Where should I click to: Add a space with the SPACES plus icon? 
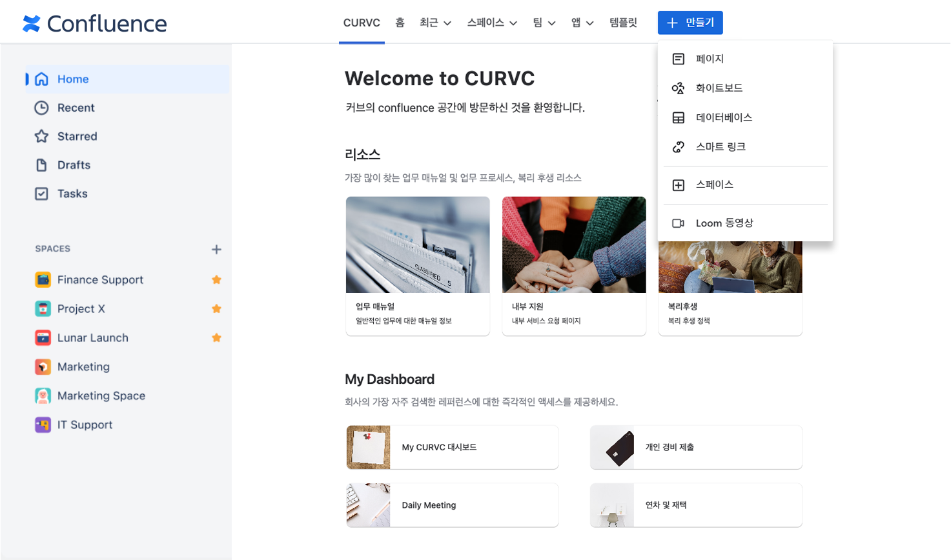[x=216, y=249]
